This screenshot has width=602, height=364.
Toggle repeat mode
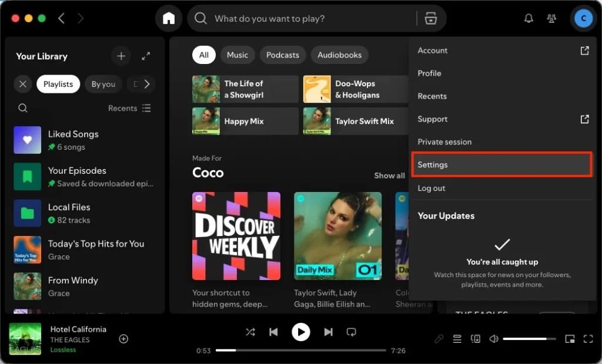(352, 332)
